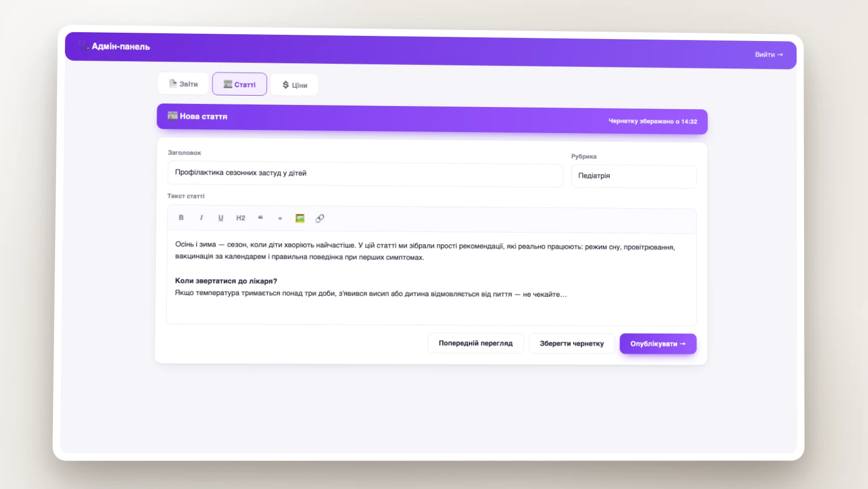The height and width of the screenshot is (489, 868).
Task: Apply the H2 heading style
Action: point(240,218)
